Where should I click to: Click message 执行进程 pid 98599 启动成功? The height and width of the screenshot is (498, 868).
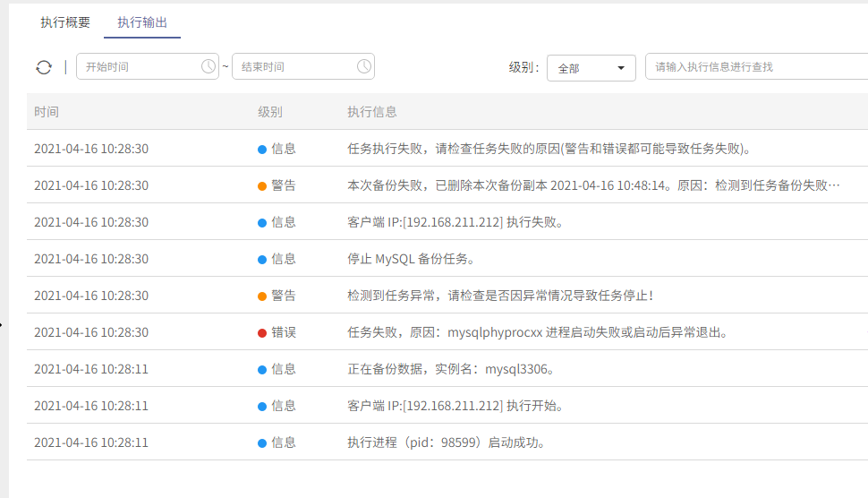tap(447, 442)
